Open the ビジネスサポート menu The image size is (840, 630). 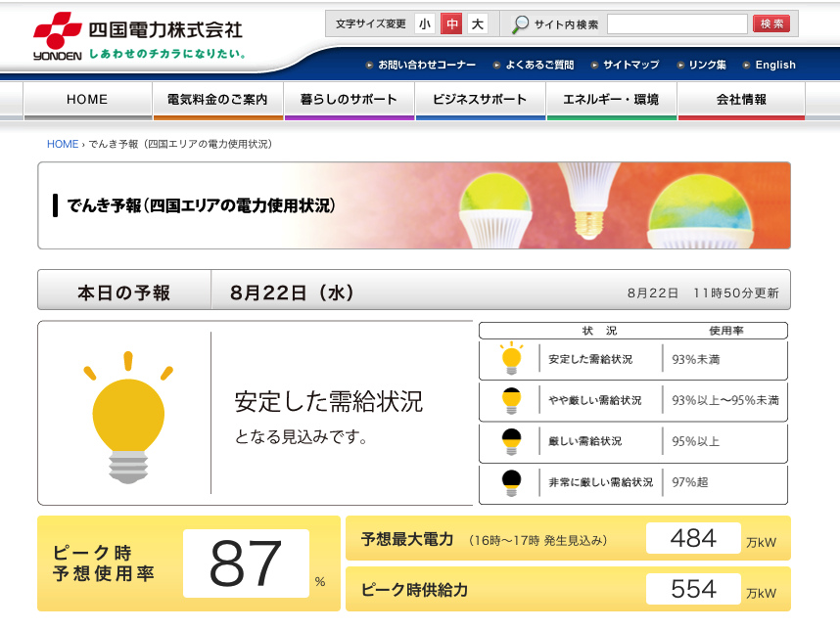point(481,100)
